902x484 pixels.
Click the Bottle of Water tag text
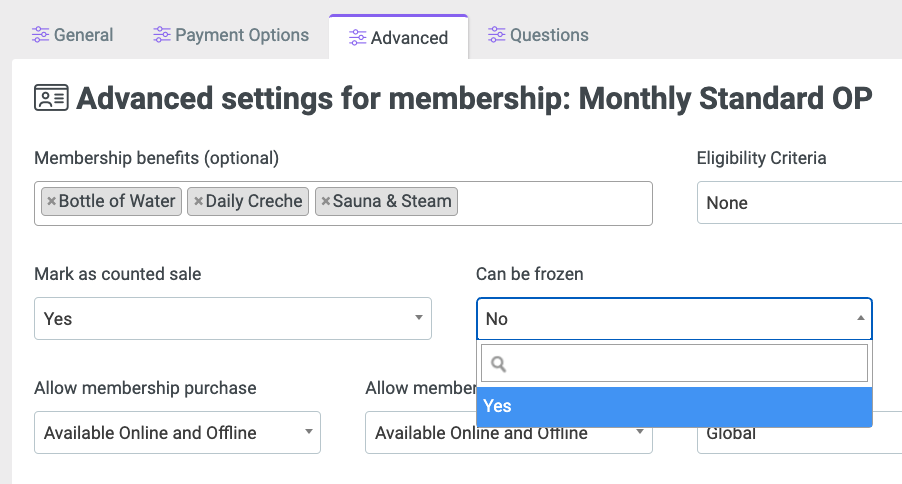[117, 201]
